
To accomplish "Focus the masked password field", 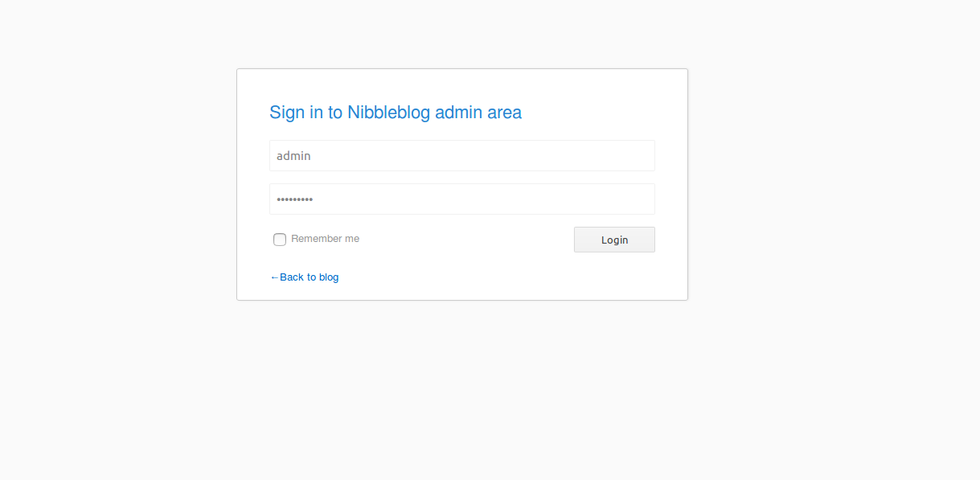I will 462,199.
